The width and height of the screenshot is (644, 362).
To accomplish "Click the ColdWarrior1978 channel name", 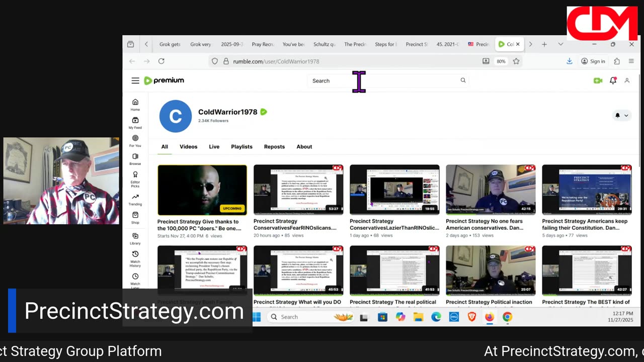I will [227, 112].
